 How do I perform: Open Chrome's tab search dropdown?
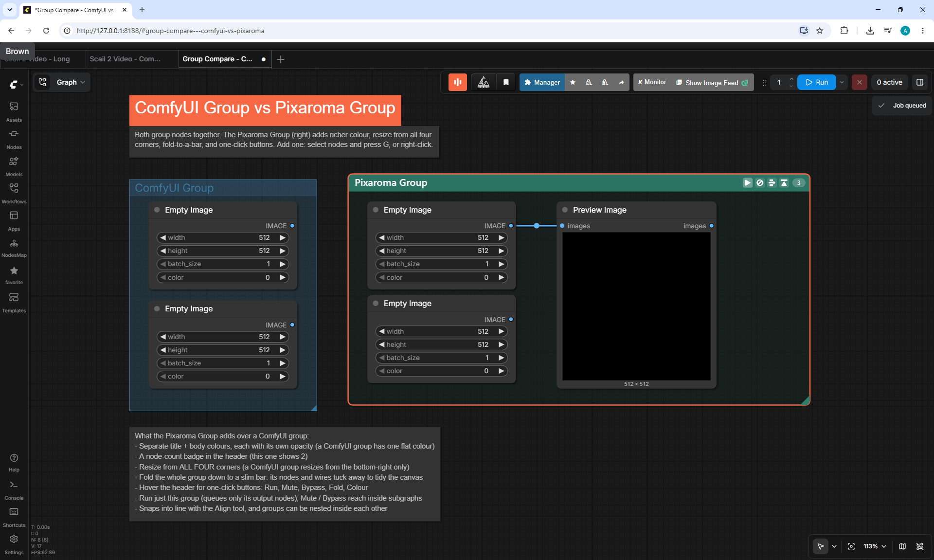[10, 10]
